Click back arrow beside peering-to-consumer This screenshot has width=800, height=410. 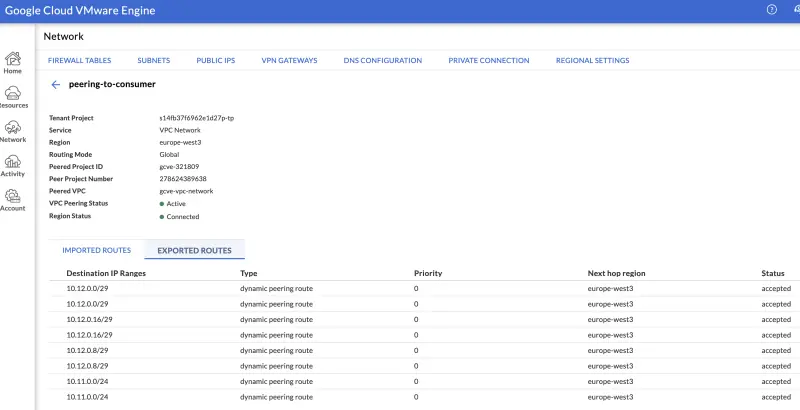(x=56, y=85)
